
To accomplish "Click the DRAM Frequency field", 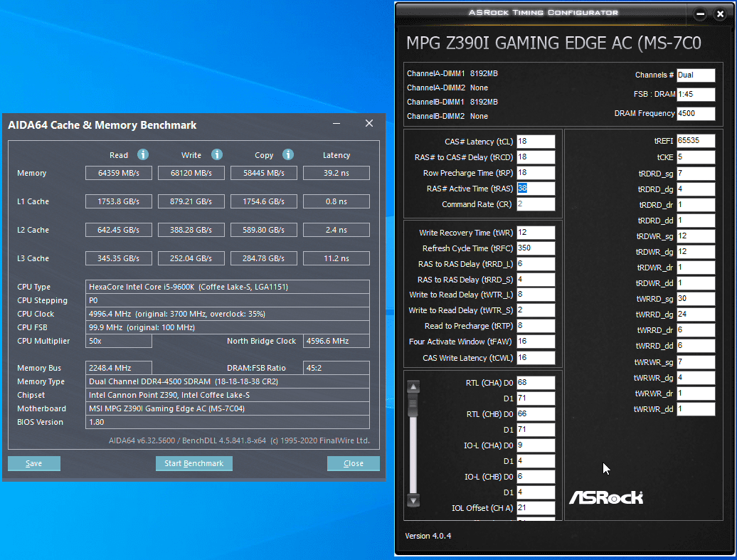I will [x=696, y=113].
